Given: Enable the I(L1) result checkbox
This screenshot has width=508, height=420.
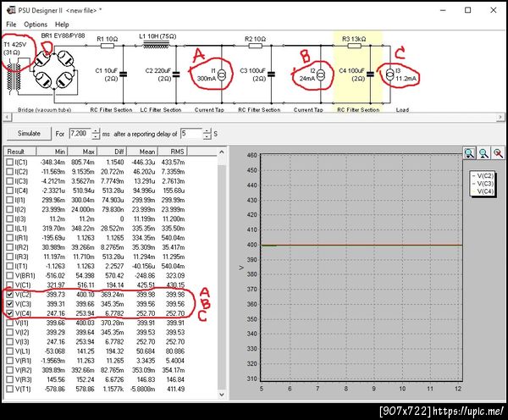Looking at the screenshot, I should coord(9,228).
